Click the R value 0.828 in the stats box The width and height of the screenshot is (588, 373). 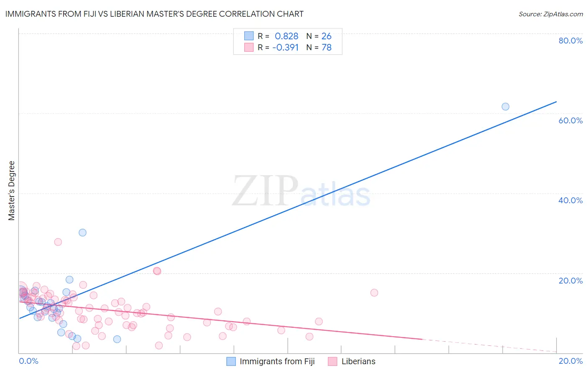pyautogui.click(x=286, y=36)
